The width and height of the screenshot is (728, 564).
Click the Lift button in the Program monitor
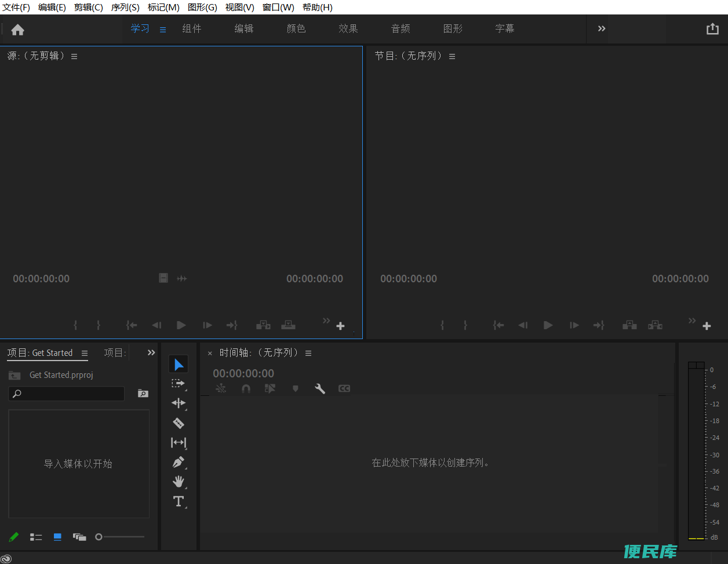(629, 325)
